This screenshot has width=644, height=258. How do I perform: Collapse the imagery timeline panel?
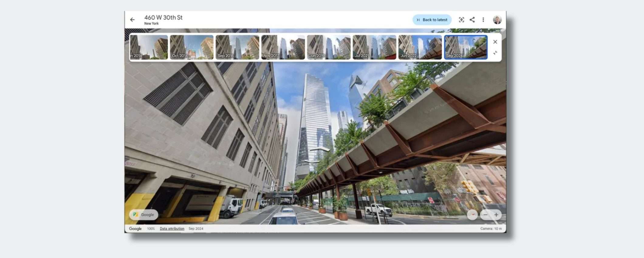pos(495,53)
